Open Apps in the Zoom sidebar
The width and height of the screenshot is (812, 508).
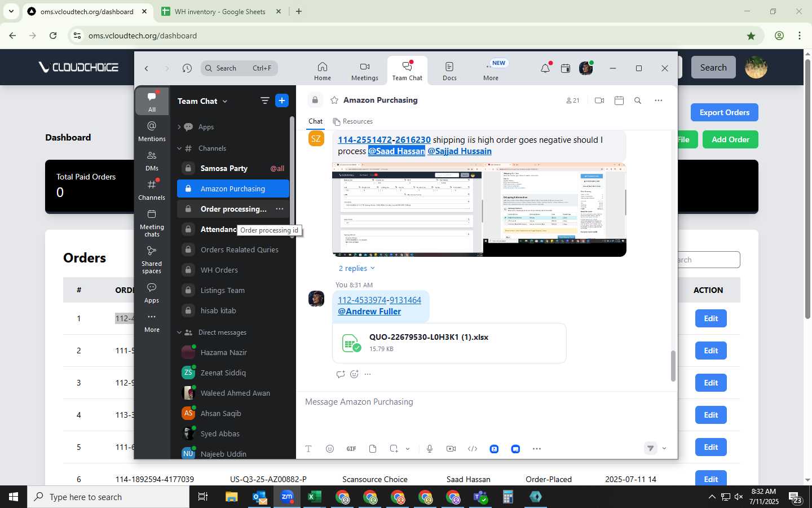click(x=152, y=292)
